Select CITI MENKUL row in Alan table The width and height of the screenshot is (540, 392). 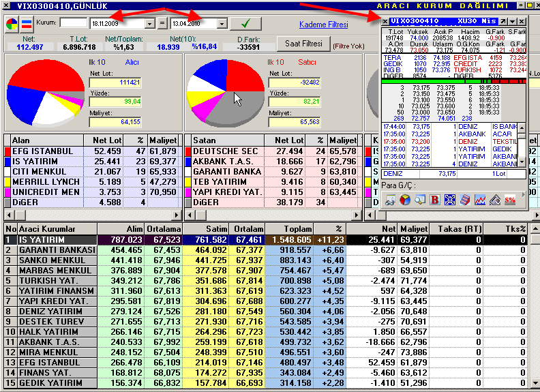click(93, 172)
